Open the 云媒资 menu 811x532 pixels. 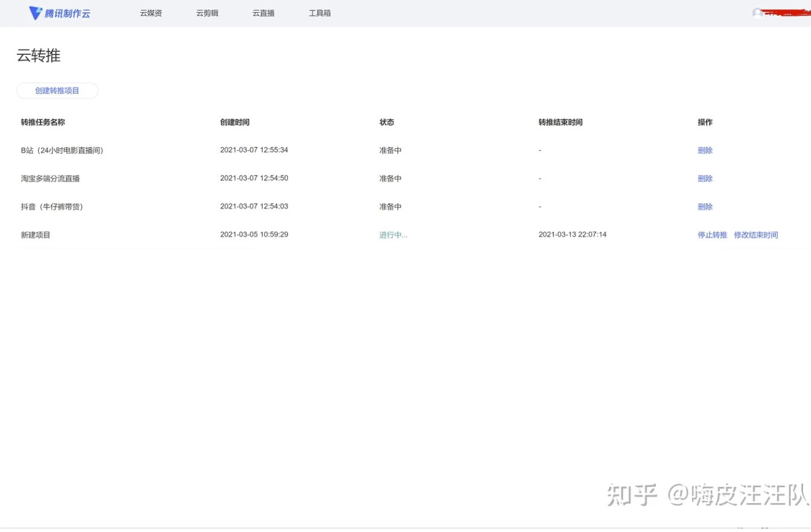pos(151,13)
